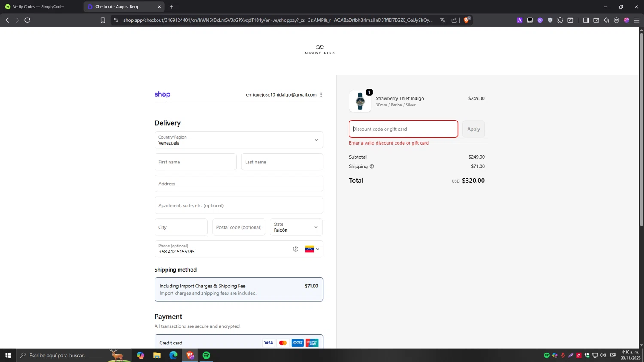Click the Apartment, suite, etc. field
Viewport: 644px width, 362px height.
239,205
